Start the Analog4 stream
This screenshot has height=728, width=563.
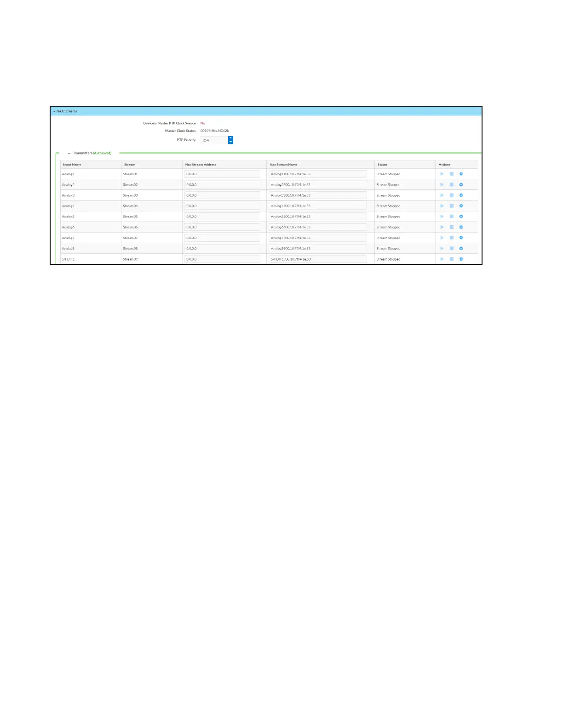(442, 206)
